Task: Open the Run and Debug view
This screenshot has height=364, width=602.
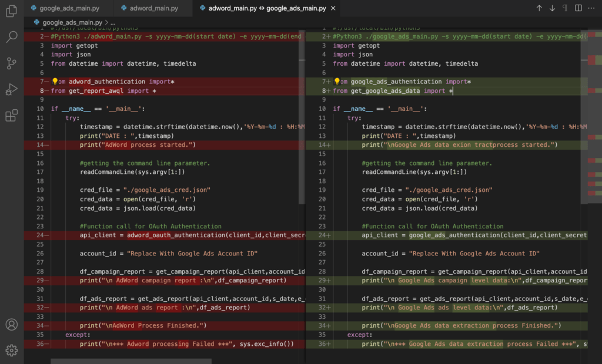Action: click(x=11, y=89)
